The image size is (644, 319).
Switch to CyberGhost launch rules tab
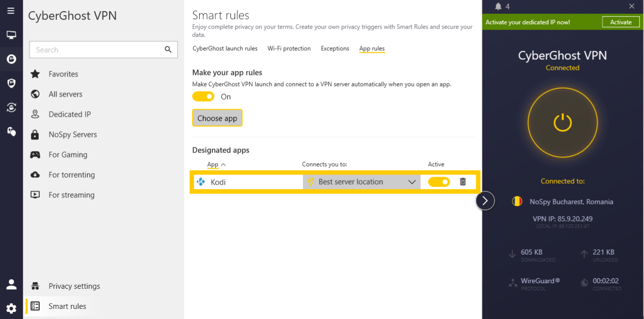click(225, 48)
